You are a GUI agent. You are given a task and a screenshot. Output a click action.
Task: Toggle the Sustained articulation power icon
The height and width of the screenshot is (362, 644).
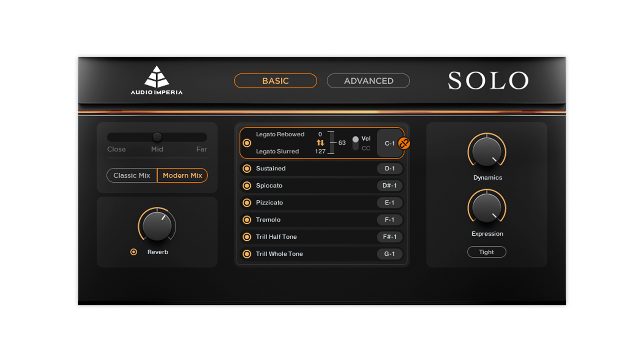(247, 169)
